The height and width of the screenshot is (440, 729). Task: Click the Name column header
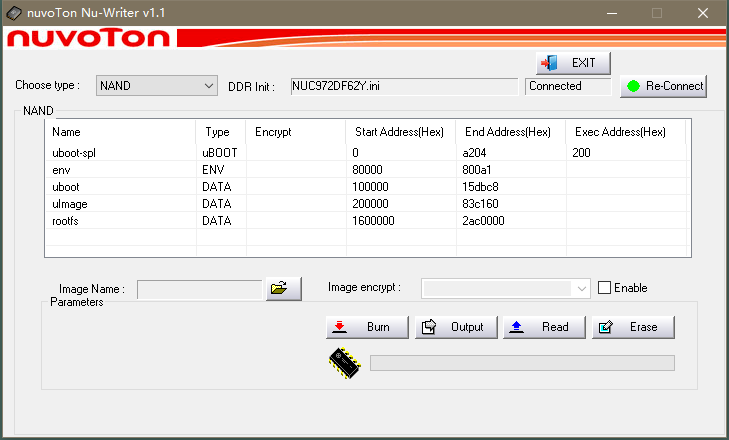pyautogui.click(x=120, y=132)
